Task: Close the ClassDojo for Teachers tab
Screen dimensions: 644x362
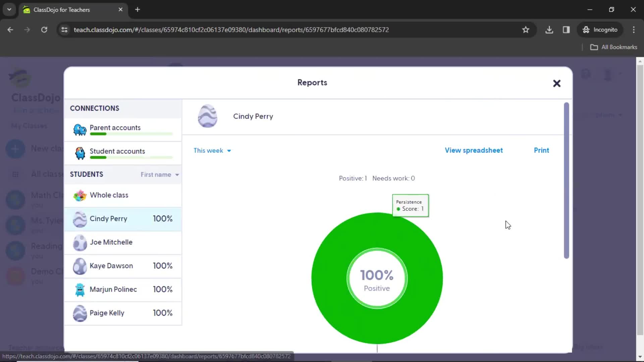Action: 120,10
